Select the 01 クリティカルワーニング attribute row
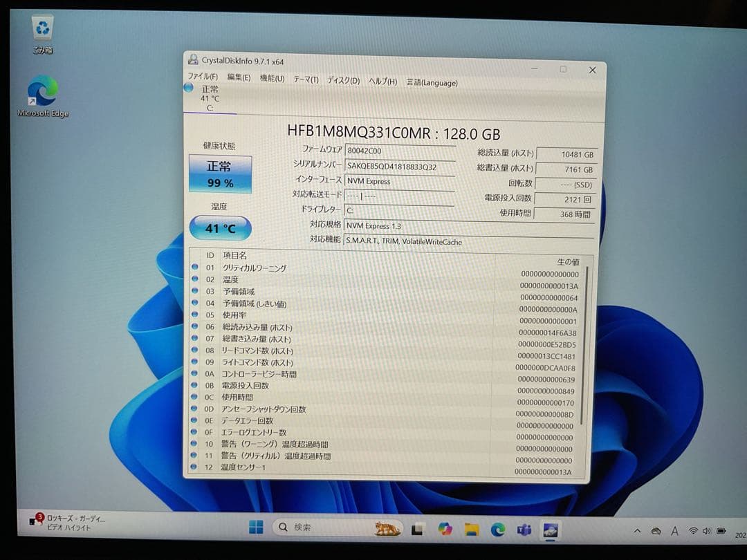 click(x=346, y=268)
